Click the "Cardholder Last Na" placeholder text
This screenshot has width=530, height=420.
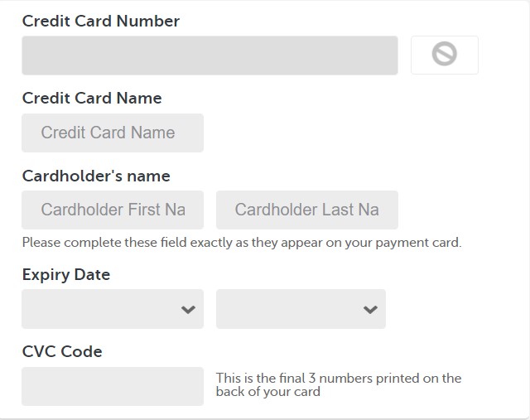(x=307, y=210)
